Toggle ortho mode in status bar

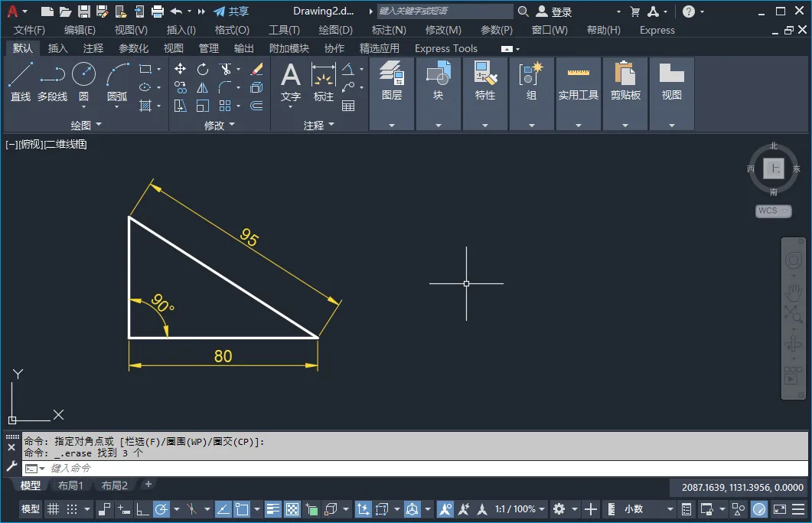[x=142, y=509]
